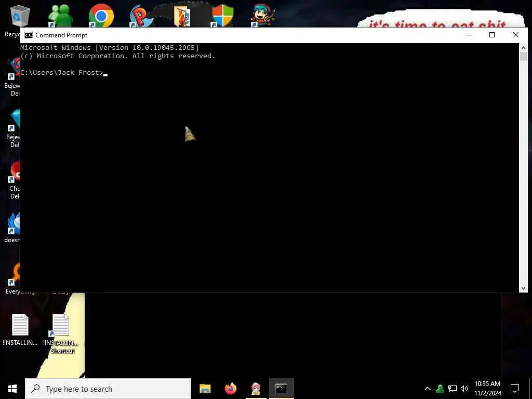Screen dimensions: 532x399
Task: Click the C:\Users\Jack Frost> prompt line
Action: click(x=61, y=73)
